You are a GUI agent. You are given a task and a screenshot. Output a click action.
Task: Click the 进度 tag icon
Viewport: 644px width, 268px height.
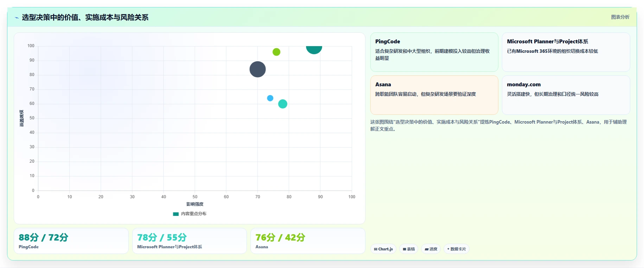pos(427,249)
